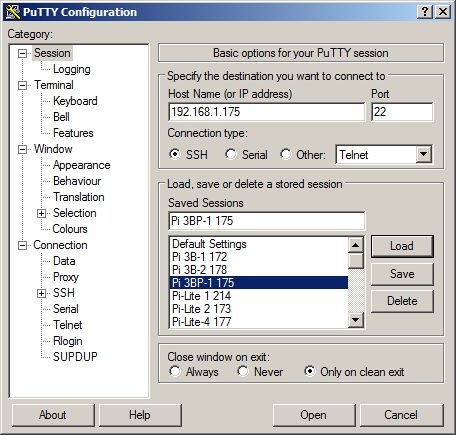Click the Delete session button
The width and height of the screenshot is (456, 435).
click(x=402, y=301)
